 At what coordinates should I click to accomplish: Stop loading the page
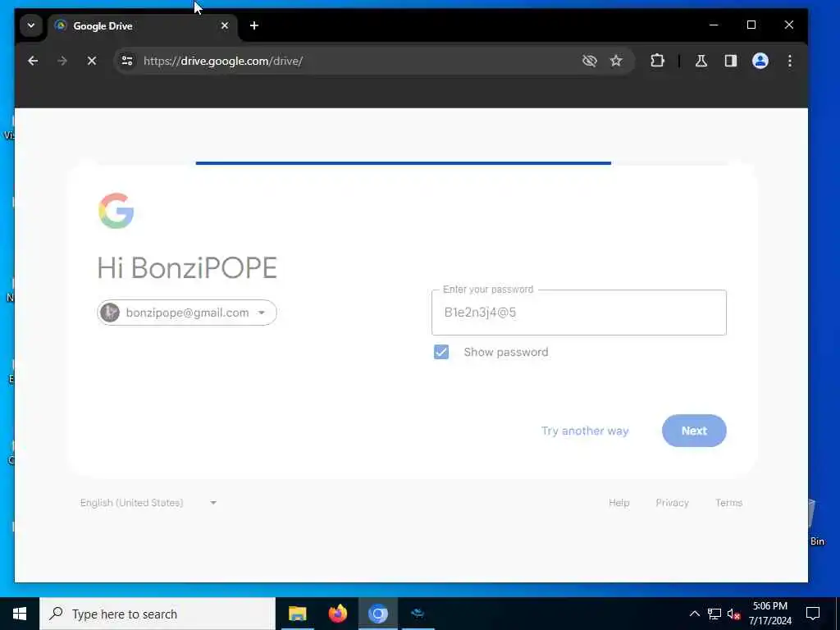click(x=92, y=61)
